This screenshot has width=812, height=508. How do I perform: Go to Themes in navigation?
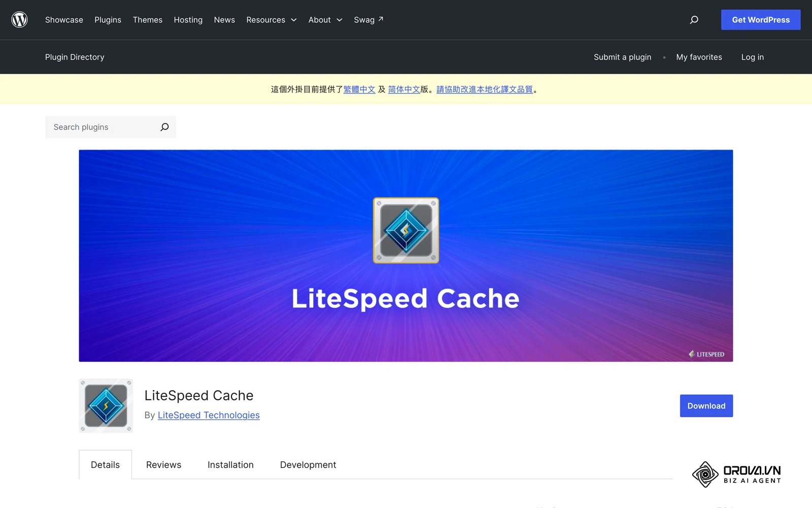[148, 20]
